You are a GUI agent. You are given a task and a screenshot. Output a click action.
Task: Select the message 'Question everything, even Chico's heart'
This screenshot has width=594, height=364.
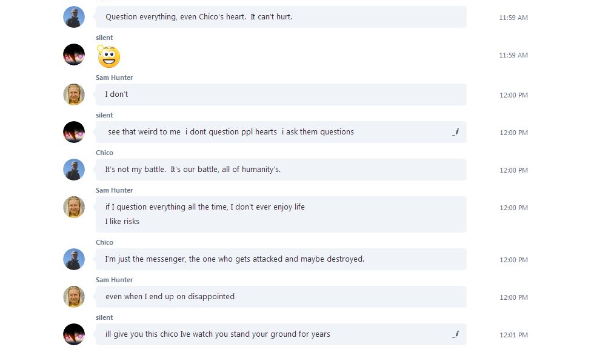tap(281, 17)
